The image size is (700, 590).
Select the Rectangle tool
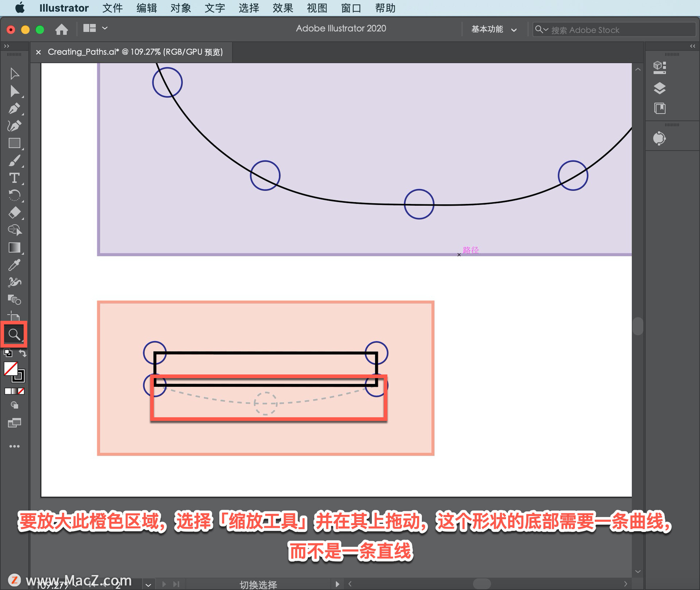(14, 143)
